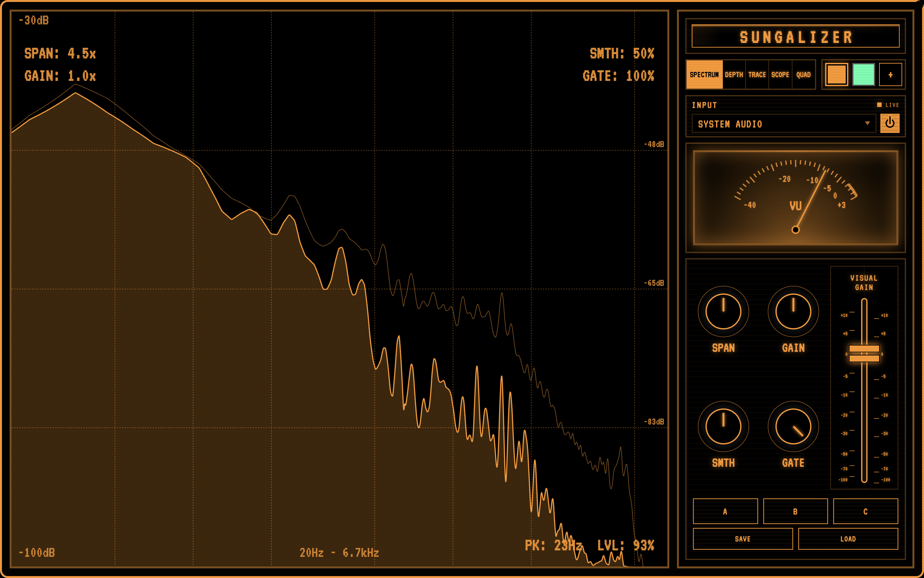Select preset slot B
The image size is (924, 578).
point(795,511)
